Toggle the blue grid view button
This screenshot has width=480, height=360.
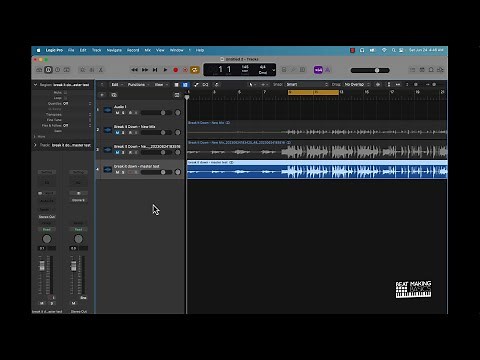(x=185, y=85)
